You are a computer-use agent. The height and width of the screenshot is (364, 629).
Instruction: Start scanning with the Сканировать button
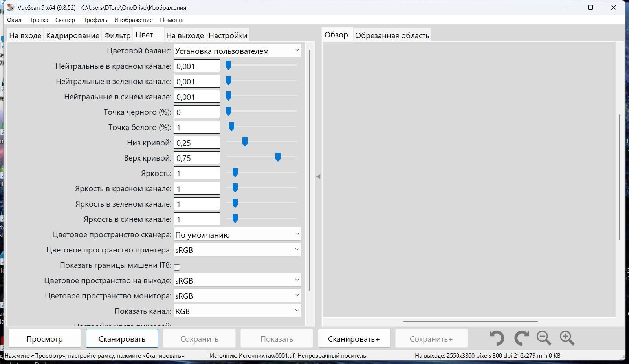[x=122, y=338]
